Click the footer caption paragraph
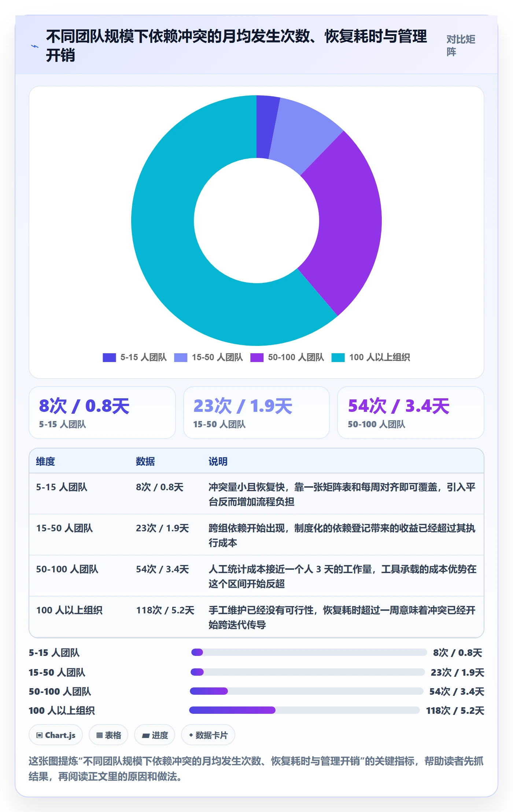The height and width of the screenshot is (812, 513). tap(256, 769)
